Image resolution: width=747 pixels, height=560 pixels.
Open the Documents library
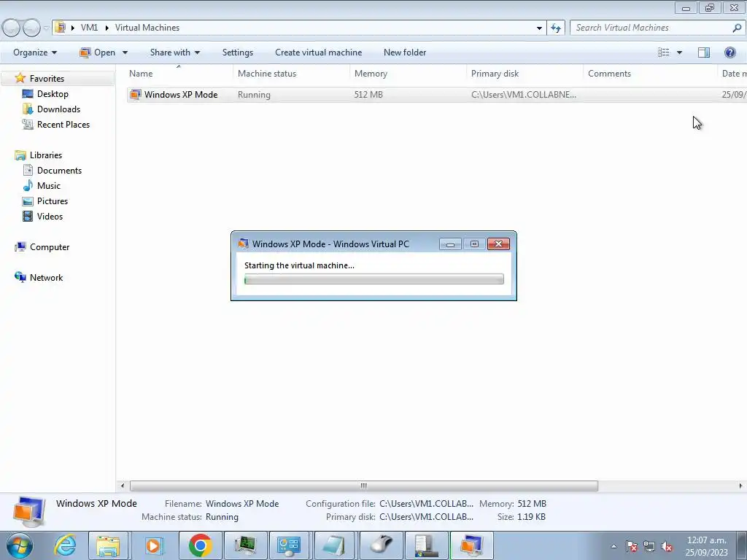click(59, 171)
